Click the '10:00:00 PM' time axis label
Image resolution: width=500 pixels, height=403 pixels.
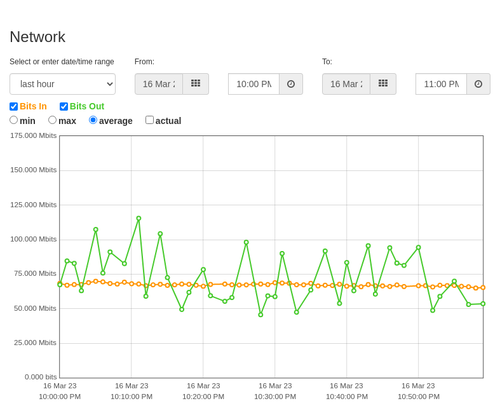tap(60, 397)
